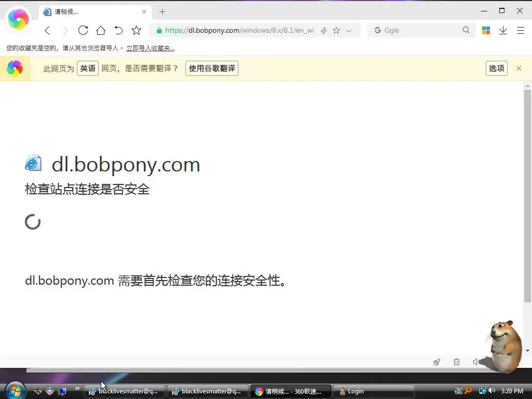Open the Windows Start orb

[15, 391]
